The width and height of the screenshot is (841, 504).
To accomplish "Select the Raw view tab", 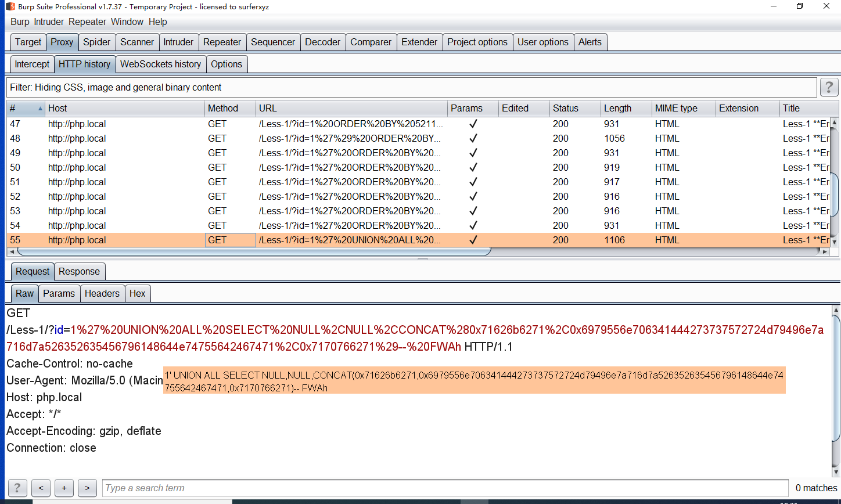I will click(x=24, y=293).
